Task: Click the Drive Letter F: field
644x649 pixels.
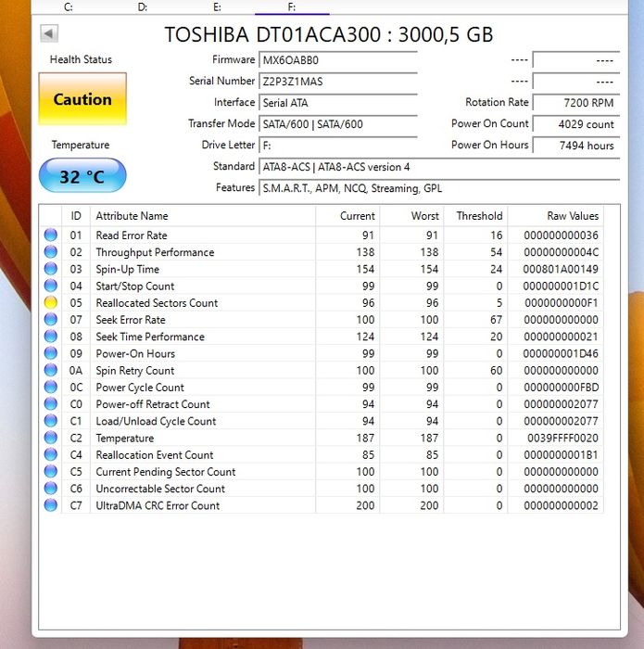Action: [x=338, y=146]
